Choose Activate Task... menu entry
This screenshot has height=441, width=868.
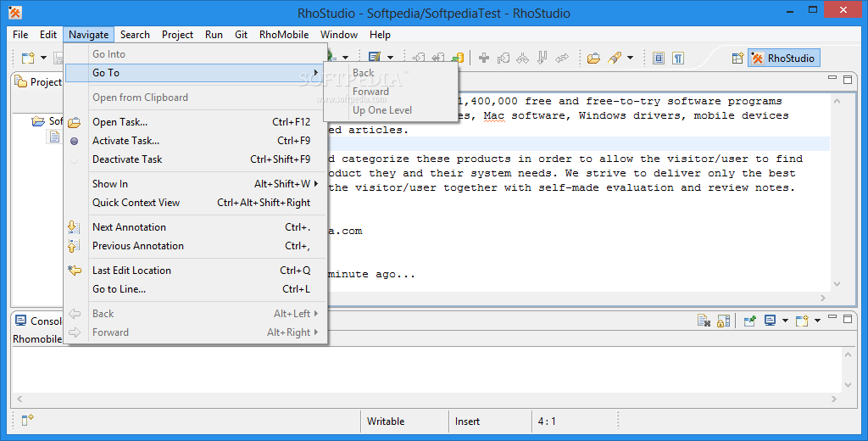[x=196, y=141]
